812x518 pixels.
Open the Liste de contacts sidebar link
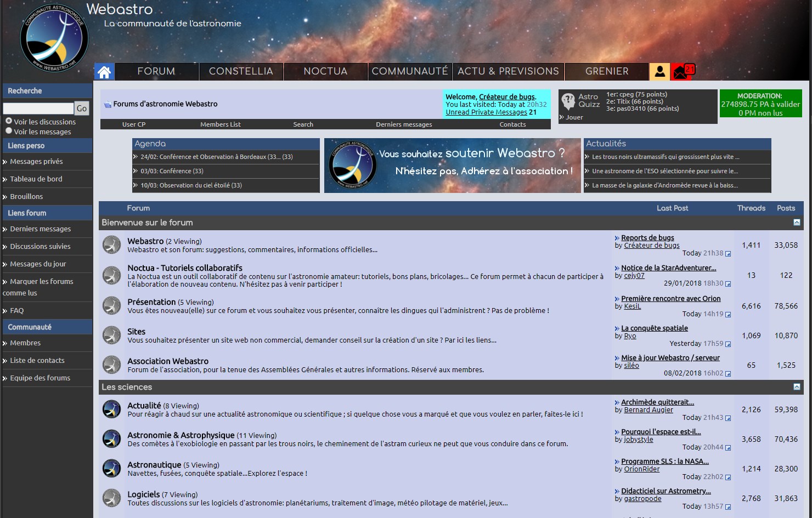pyautogui.click(x=37, y=361)
